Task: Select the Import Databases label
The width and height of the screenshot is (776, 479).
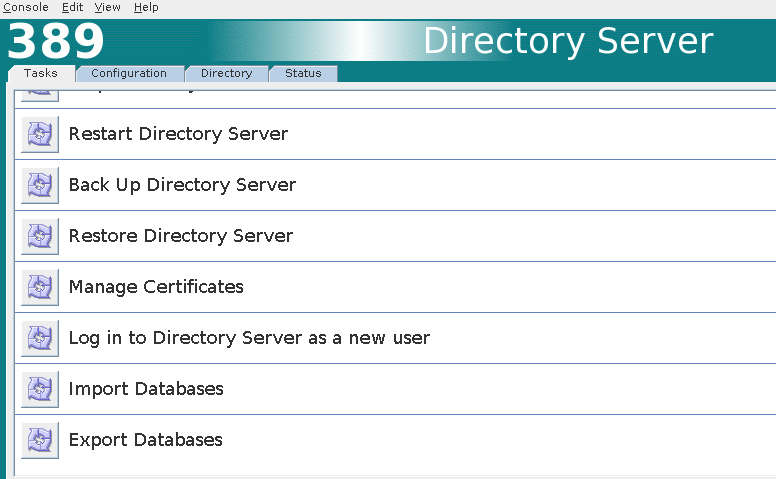Action: pos(146,389)
